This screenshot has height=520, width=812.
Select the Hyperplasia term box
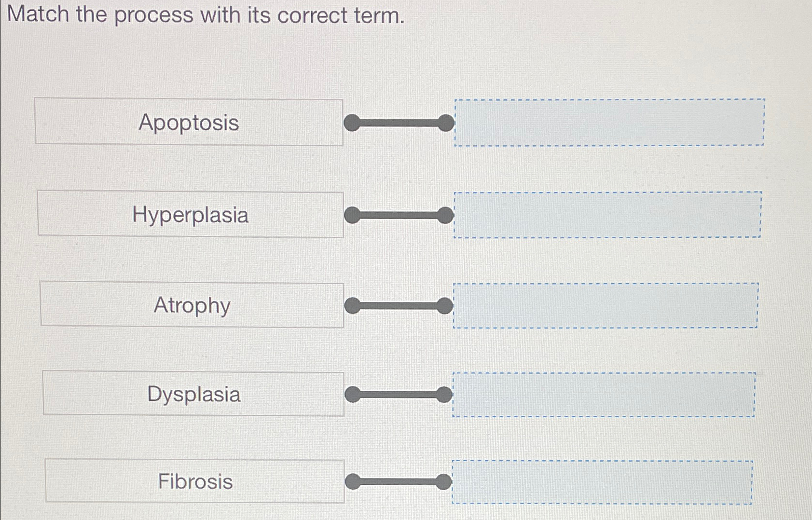[191, 215]
